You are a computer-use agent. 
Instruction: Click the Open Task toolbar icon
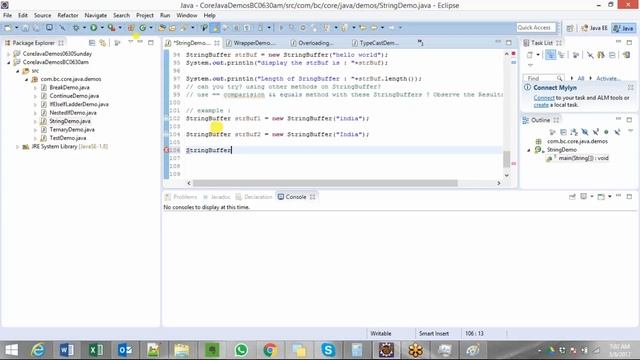tap(172, 28)
